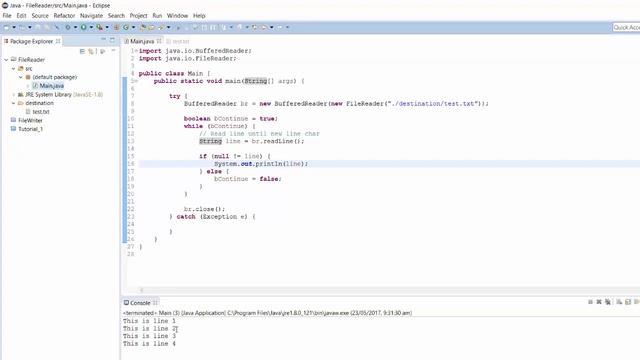Click the New Java Package icon
The width and height of the screenshot is (640, 360).
point(116,27)
